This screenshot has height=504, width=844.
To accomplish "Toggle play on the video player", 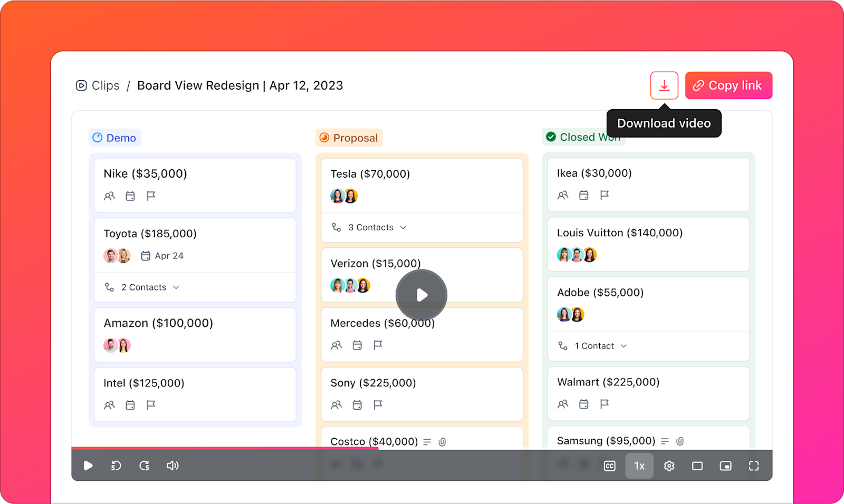I will click(88, 466).
